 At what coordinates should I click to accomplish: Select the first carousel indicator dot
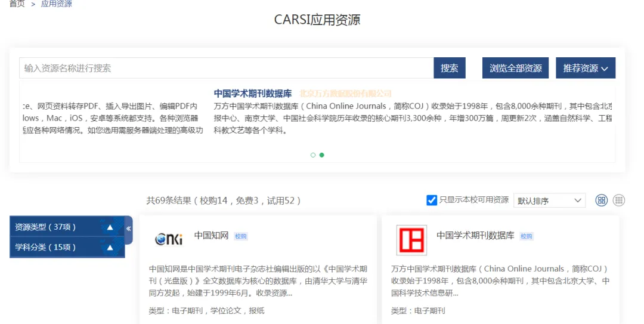tap(313, 155)
